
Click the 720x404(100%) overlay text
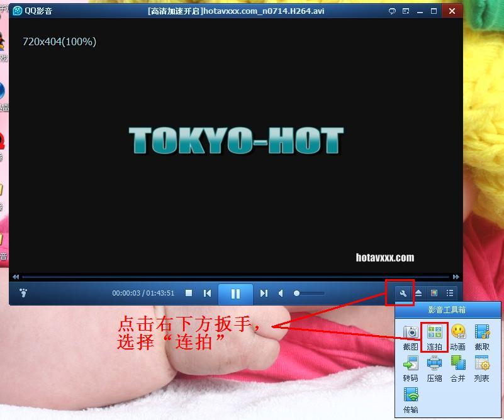(60, 41)
